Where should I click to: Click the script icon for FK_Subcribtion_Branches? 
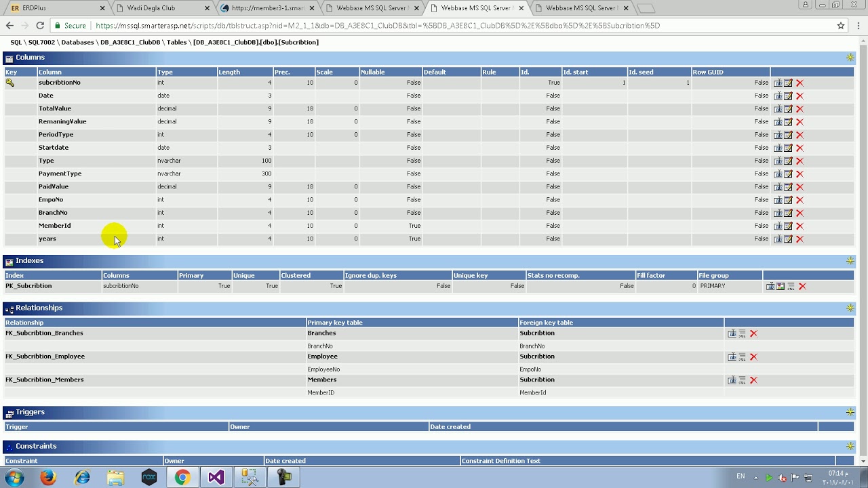click(742, 333)
